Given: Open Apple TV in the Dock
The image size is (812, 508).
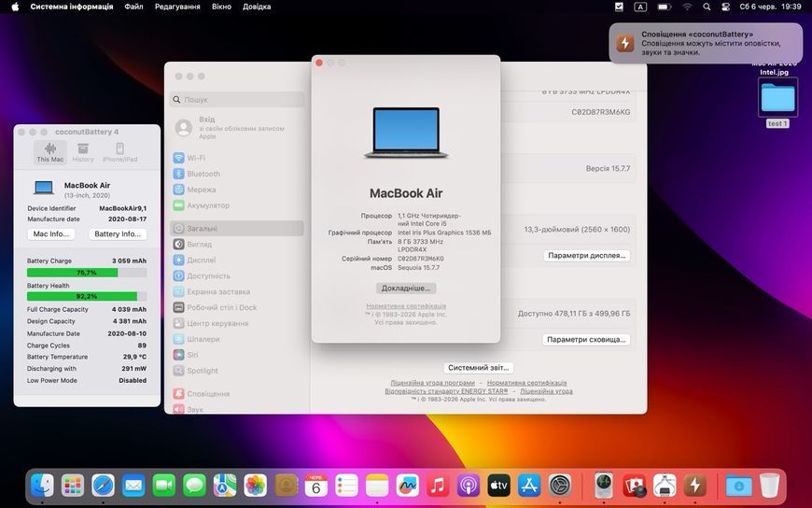Looking at the screenshot, I should click(x=498, y=486).
